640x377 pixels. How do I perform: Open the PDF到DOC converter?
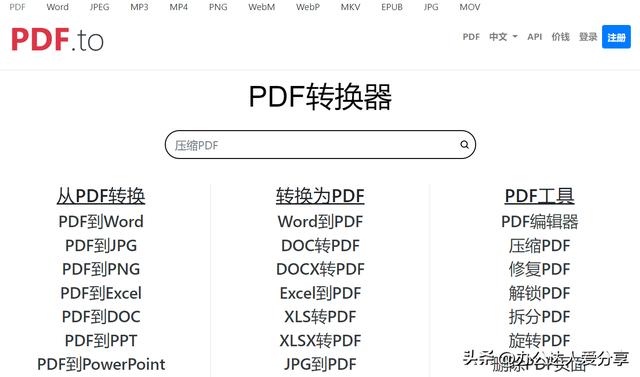click(101, 317)
